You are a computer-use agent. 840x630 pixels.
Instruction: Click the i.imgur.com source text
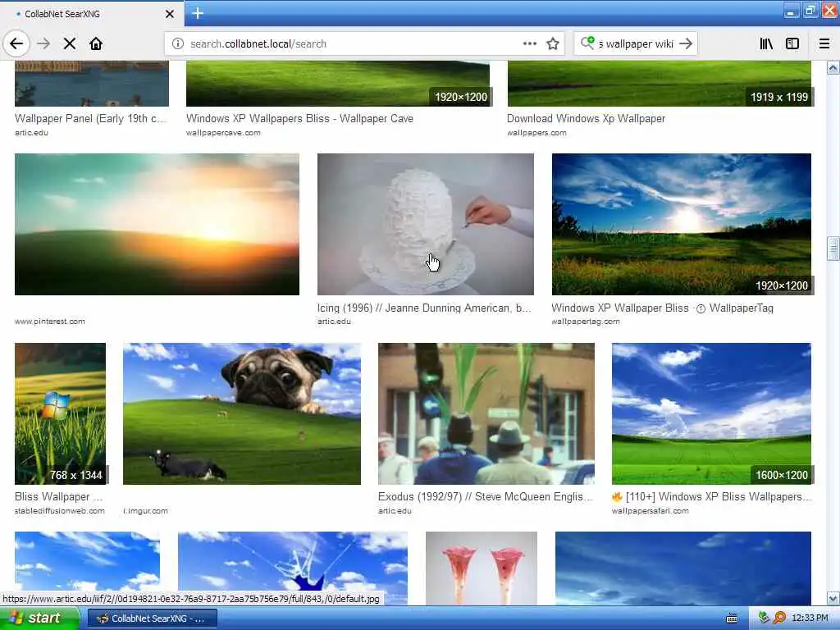point(145,511)
